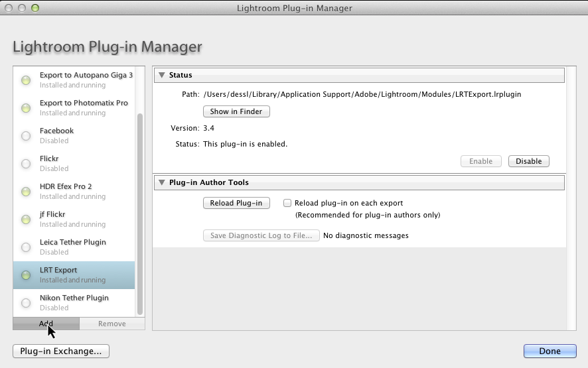Select the Flickr plug-in entry
Image resolution: width=588 pixels, height=368 pixels.
pos(74,163)
